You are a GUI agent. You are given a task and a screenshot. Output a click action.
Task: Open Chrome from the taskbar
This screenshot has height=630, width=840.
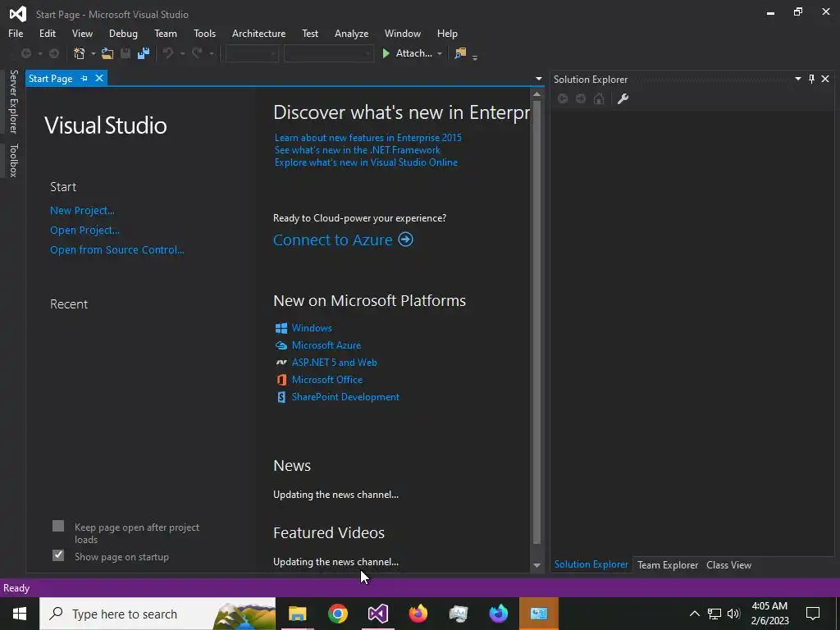click(x=337, y=614)
